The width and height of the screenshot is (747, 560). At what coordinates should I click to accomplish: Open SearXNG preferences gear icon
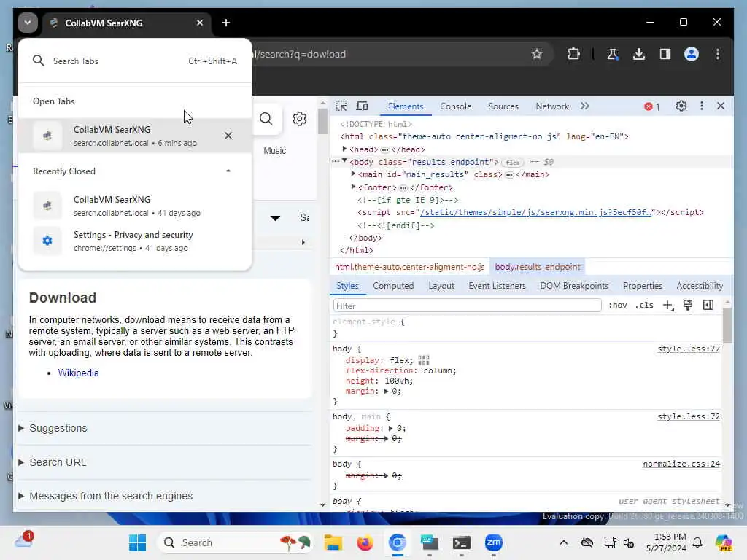tap(300, 119)
